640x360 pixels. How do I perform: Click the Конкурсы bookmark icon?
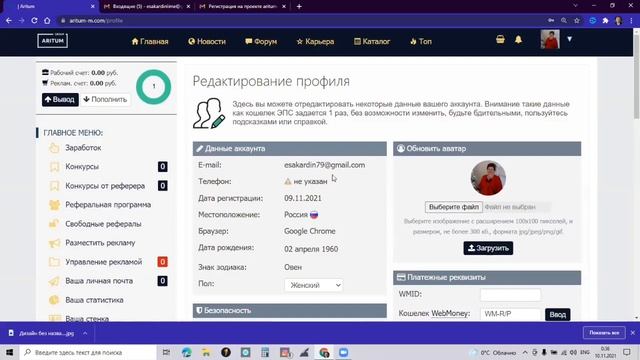54,167
